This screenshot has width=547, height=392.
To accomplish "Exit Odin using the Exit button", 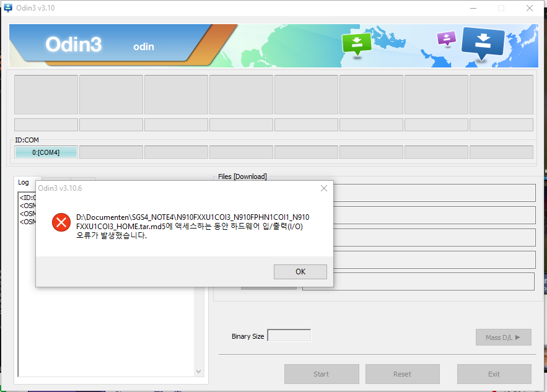I will 494,374.
